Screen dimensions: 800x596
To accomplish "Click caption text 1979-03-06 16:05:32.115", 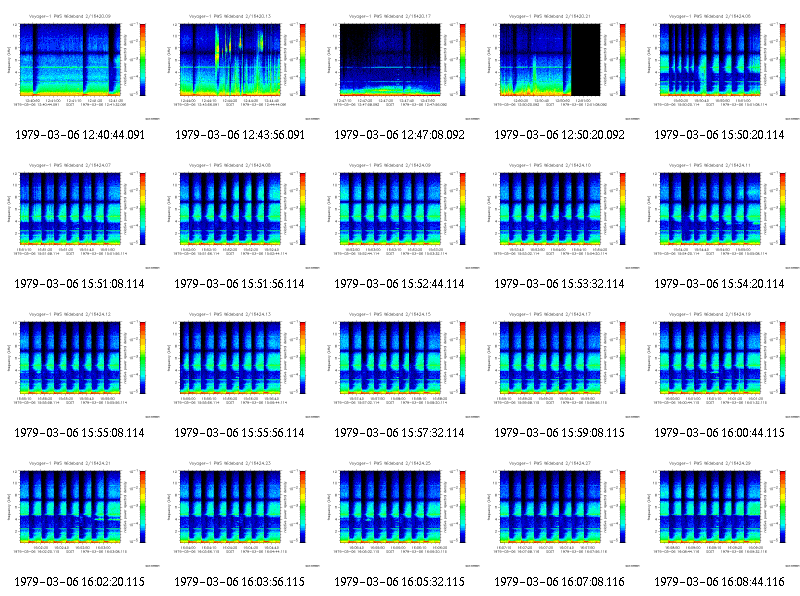I will pyautogui.click(x=399, y=582).
